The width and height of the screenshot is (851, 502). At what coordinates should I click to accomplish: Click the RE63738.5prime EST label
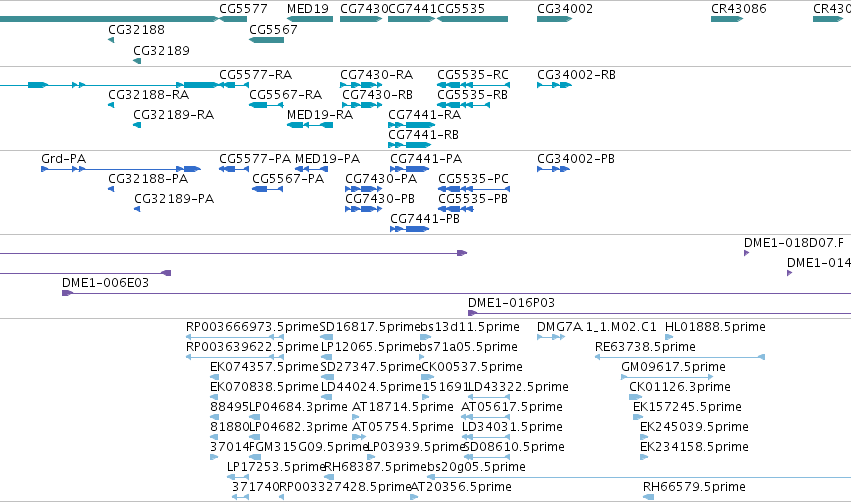pyautogui.click(x=645, y=347)
